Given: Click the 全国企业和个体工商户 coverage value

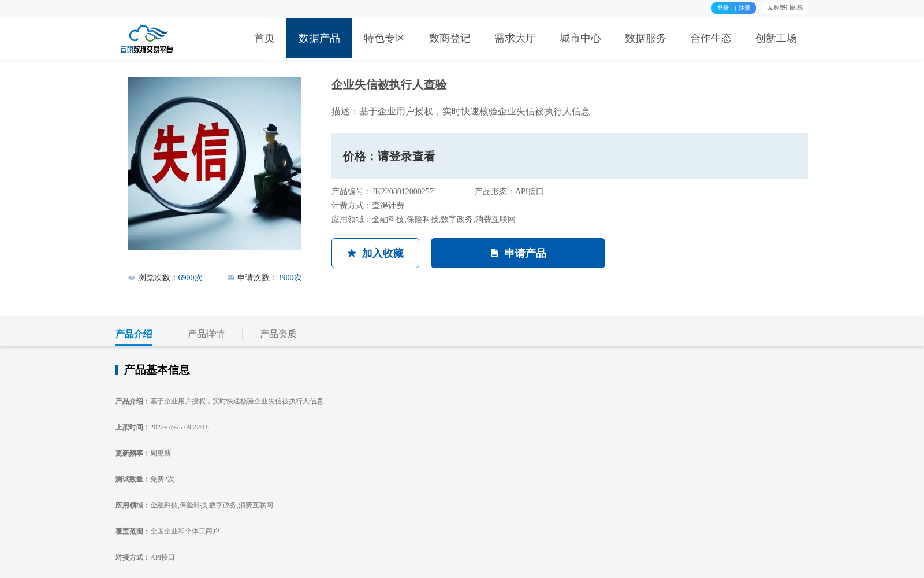Looking at the screenshot, I should click(x=185, y=531).
